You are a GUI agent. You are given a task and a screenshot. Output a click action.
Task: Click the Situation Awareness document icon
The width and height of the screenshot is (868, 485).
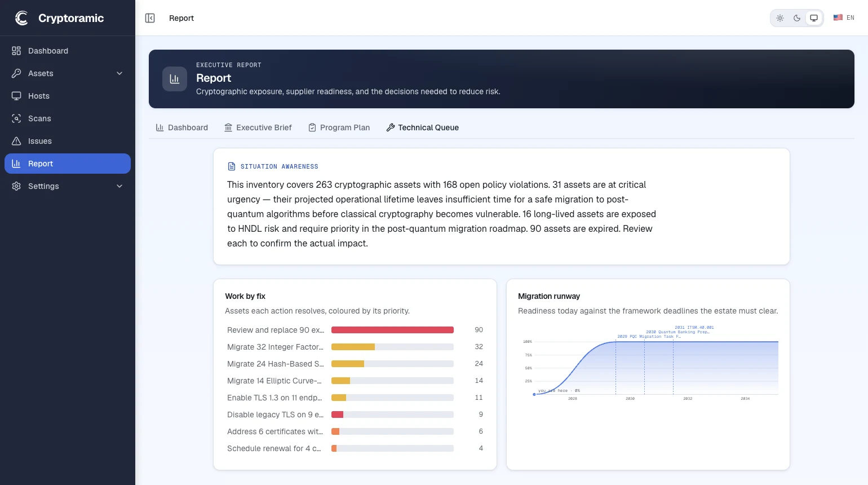pyautogui.click(x=231, y=166)
